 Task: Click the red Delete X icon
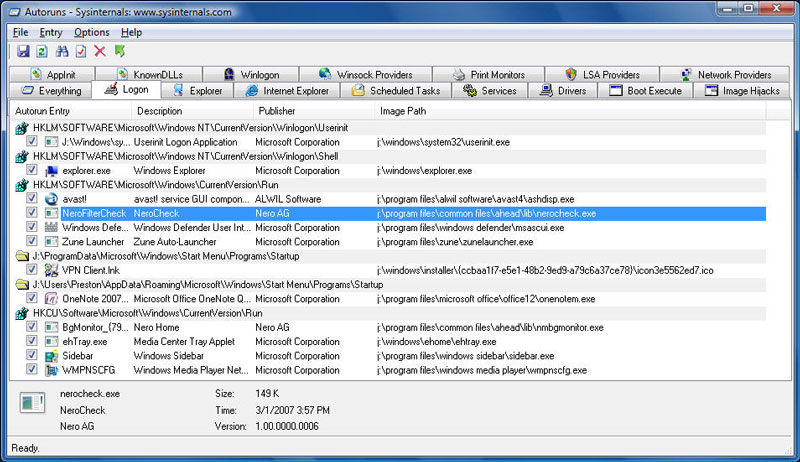coord(99,51)
